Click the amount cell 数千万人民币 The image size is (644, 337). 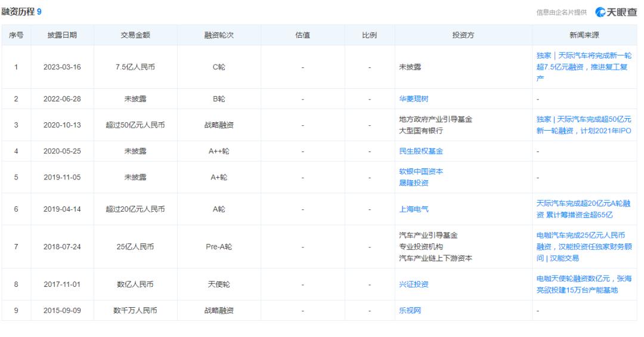pyautogui.click(x=135, y=310)
